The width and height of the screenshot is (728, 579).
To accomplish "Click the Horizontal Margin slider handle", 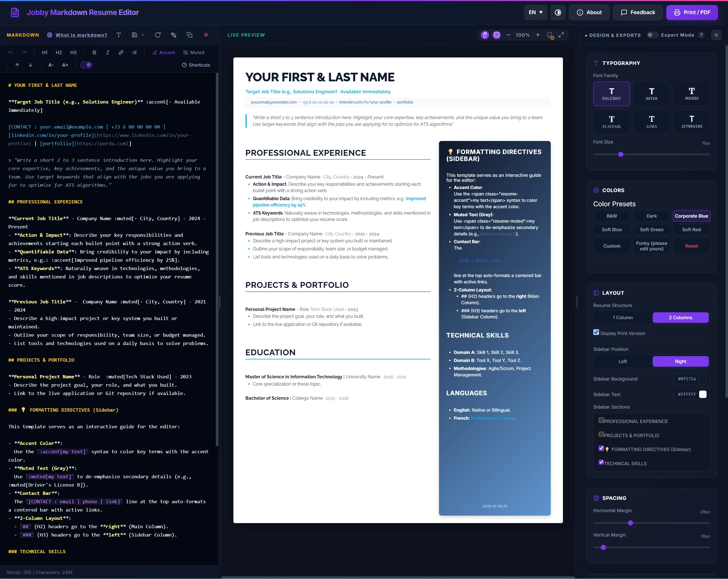I will click(x=631, y=523).
